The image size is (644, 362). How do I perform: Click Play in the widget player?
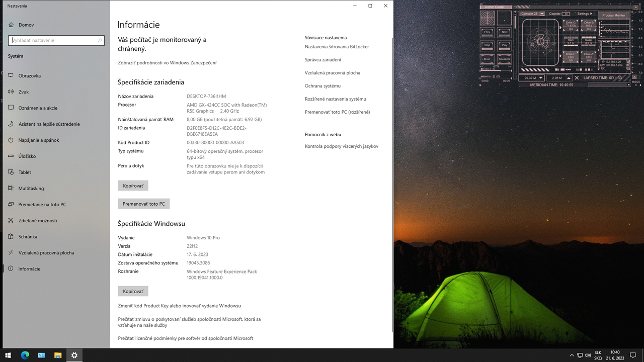[x=504, y=45]
